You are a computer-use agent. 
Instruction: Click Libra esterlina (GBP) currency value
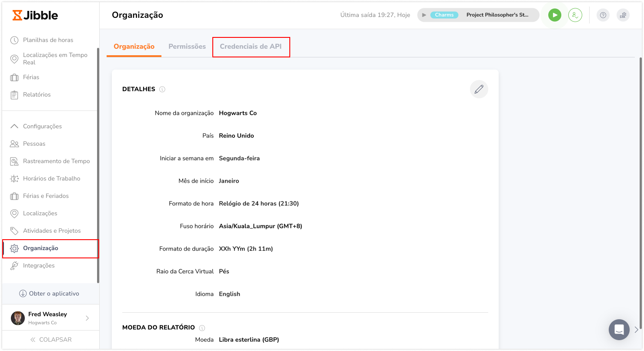(x=249, y=339)
